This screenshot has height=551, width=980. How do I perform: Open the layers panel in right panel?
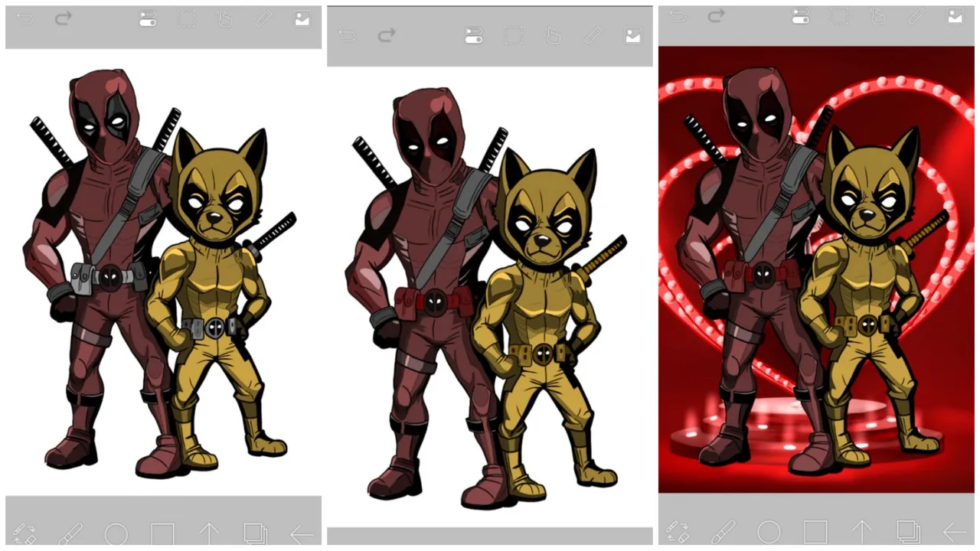pyautogui.click(x=908, y=531)
